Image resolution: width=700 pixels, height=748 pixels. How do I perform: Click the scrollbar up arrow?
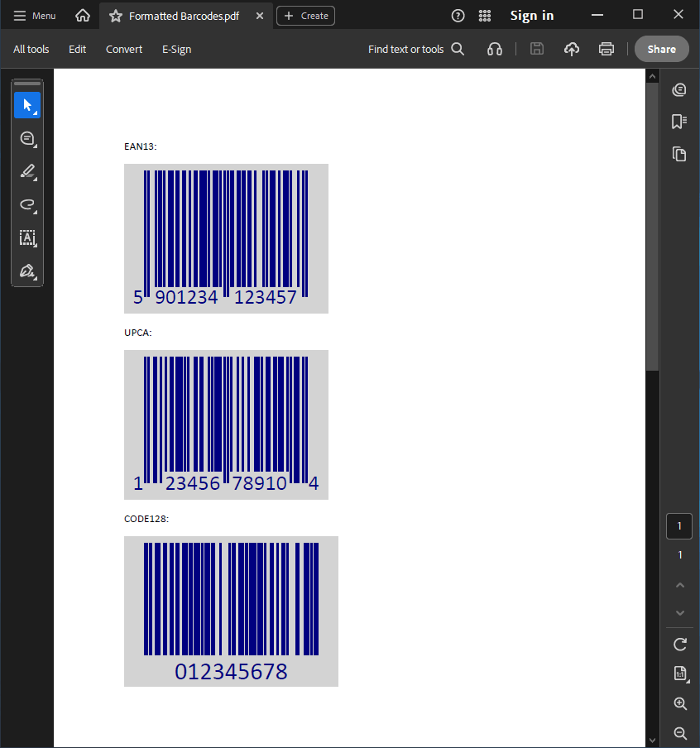652,76
